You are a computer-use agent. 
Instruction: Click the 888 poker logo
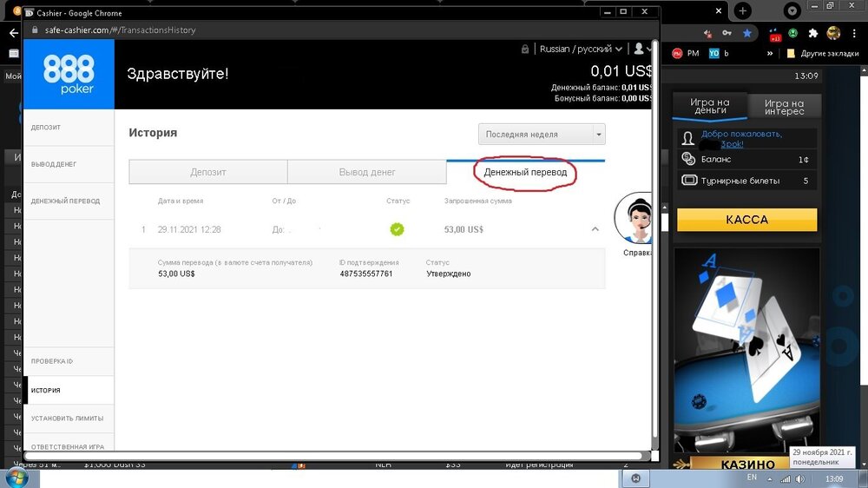(69, 74)
